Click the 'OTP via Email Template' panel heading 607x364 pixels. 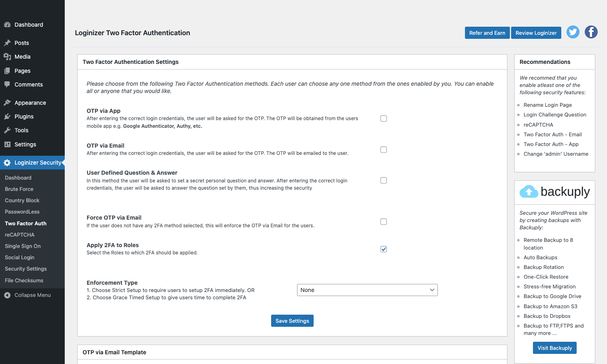[x=115, y=352]
